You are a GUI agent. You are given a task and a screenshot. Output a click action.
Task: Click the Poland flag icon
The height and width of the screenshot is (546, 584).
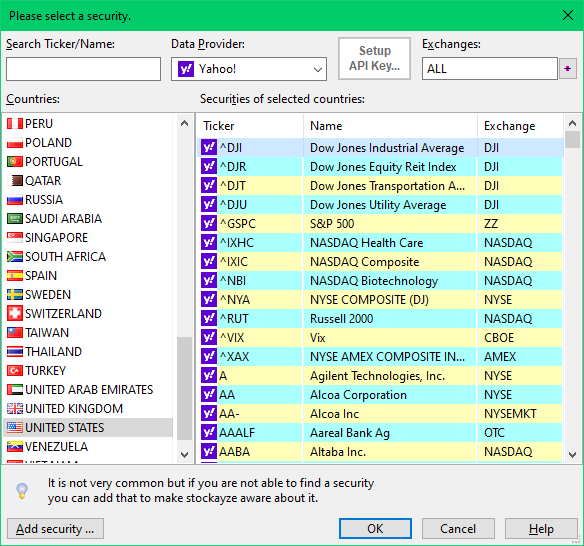(x=15, y=143)
